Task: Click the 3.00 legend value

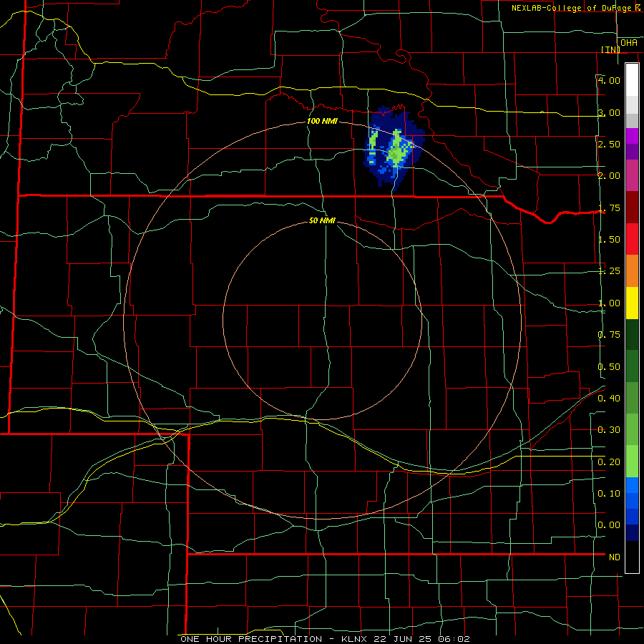Action: coord(609,112)
